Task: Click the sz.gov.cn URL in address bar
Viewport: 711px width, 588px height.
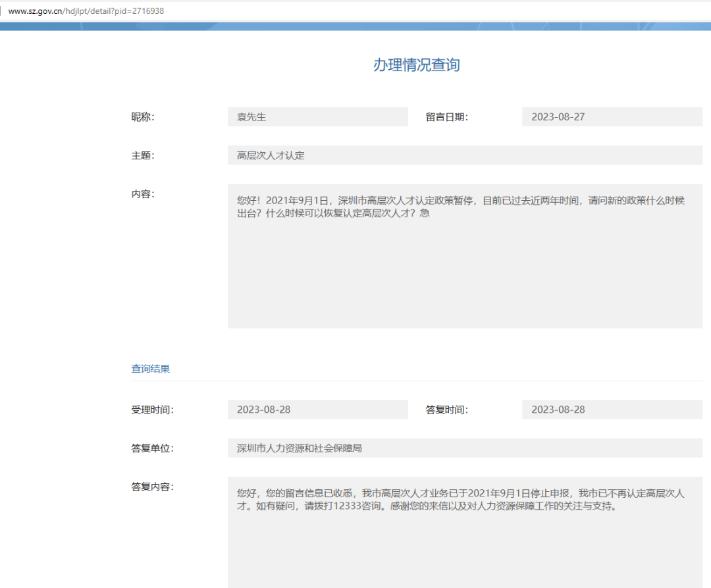Action: [86, 11]
